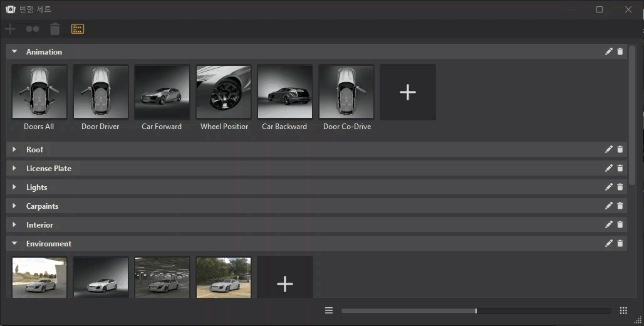Switch to grid view icon at bottom right
Viewport: 644px width, 326px height.
click(x=623, y=310)
